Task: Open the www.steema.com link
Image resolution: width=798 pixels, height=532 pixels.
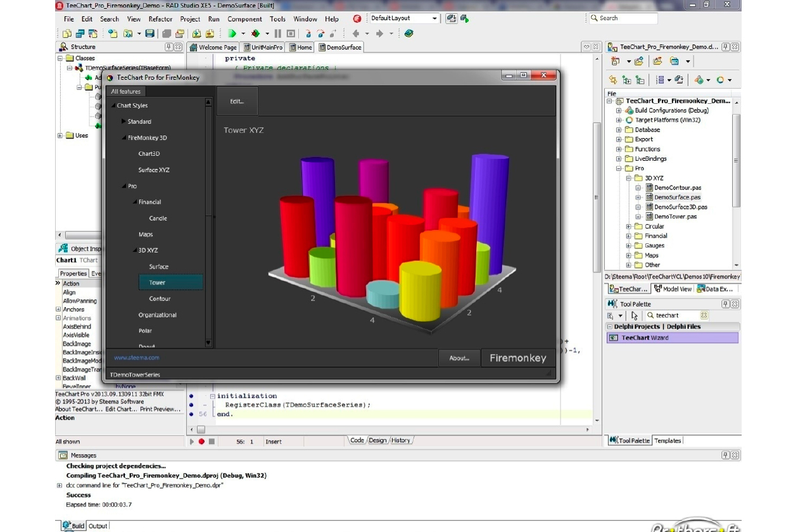Action: click(x=136, y=358)
